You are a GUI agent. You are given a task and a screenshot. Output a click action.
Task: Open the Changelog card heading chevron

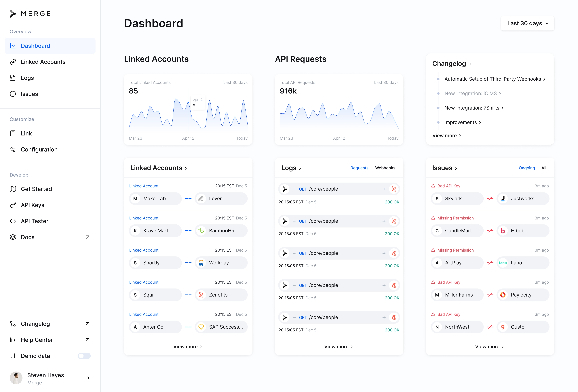click(470, 64)
